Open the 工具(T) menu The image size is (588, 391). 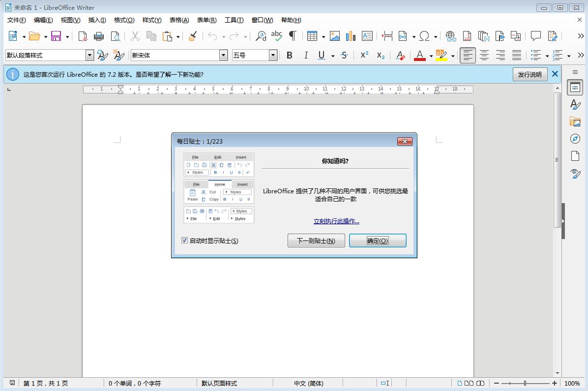[x=234, y=20]
